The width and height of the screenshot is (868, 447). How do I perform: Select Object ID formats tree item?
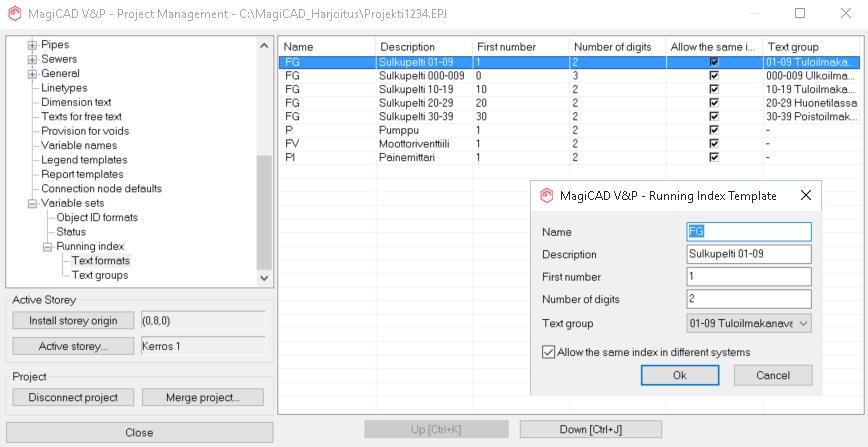click(x=97, y=218)
